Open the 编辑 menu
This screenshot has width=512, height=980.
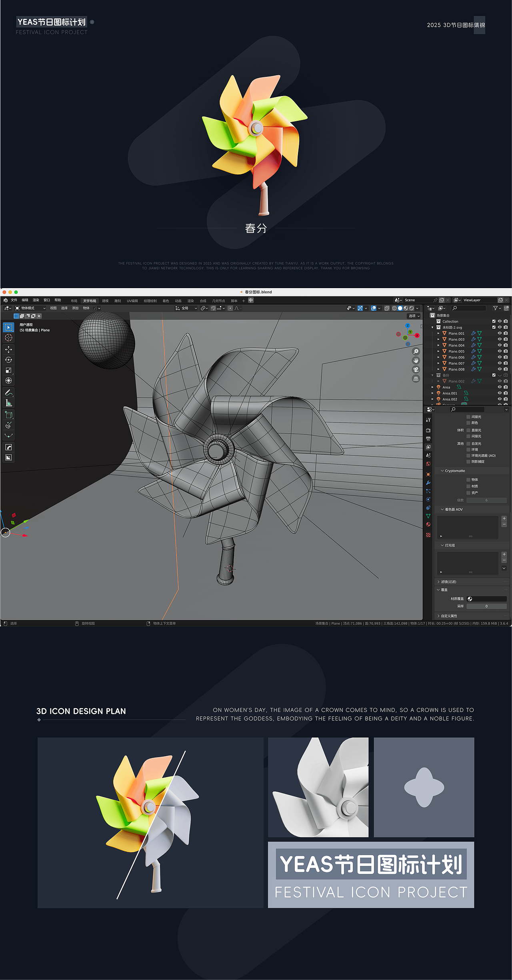click(25, 300)
